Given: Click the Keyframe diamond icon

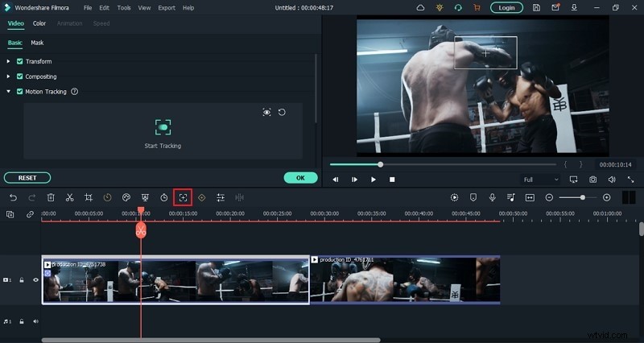Looking at the screenshot, I should (202, 197).
